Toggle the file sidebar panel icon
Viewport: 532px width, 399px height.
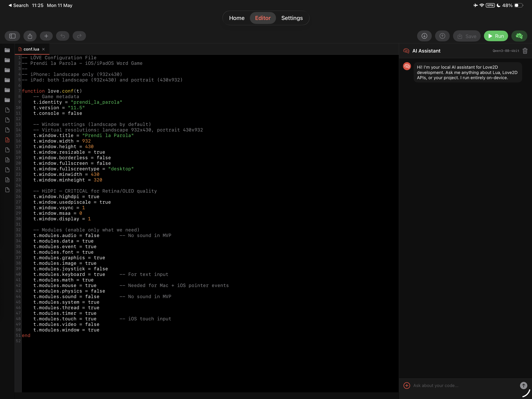tap(12, 36)
